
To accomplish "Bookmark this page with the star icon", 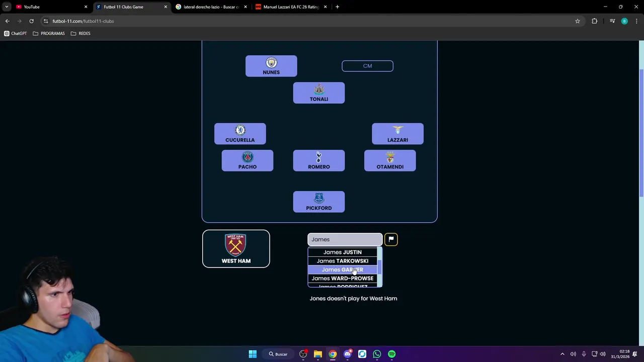I will point(578,21).
